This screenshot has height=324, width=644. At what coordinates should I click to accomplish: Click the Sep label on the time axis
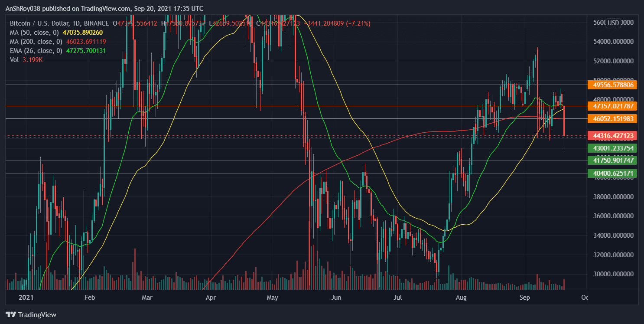(x=524, y=298)
